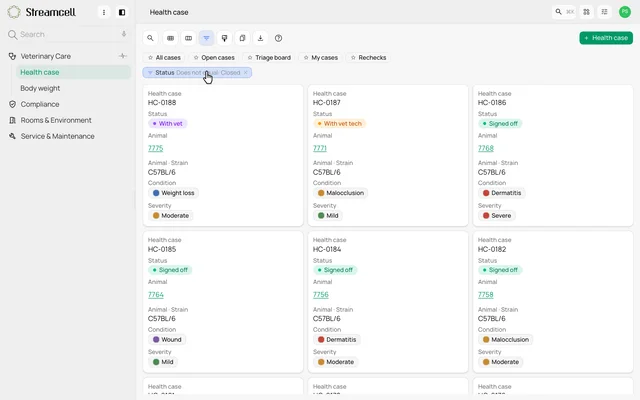The height and width of the screenshot is (400, 640).
Task: Click the sidebar Search field
Action: coord(68,34)
